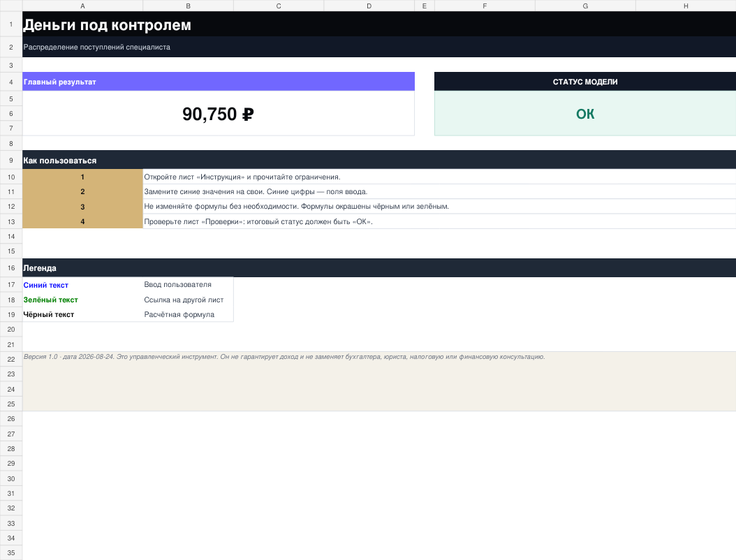Select the "Легенда" section header
The width and height of the screenshot is (736, 560).
click(379, 268)
